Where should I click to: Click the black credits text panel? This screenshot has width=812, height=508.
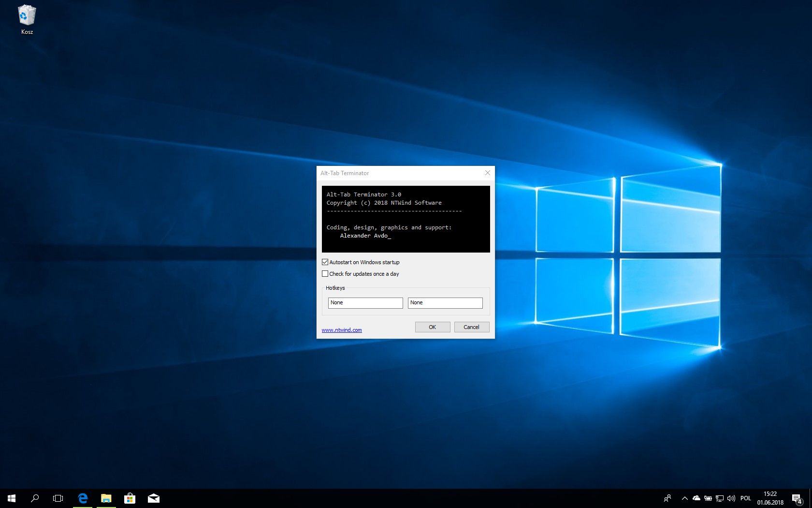pyautogui.click(x=406, y=219)
